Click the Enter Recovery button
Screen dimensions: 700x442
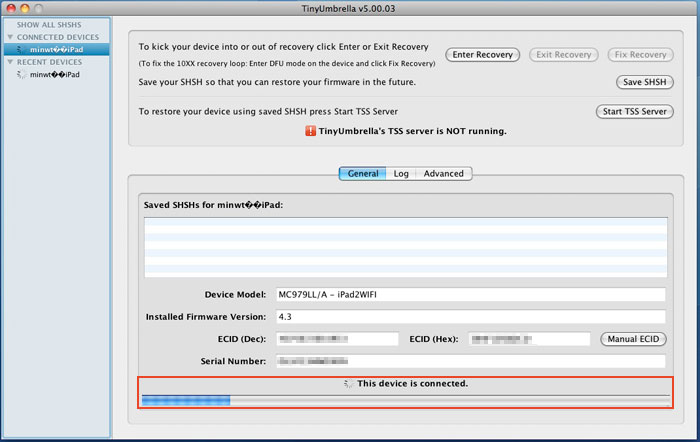[483, 54]
